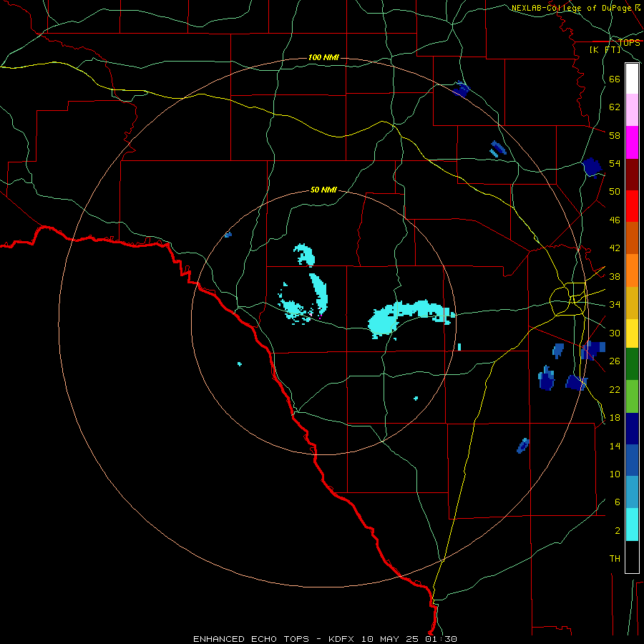
Task: Select the dark red legend band
Action: 632,174
